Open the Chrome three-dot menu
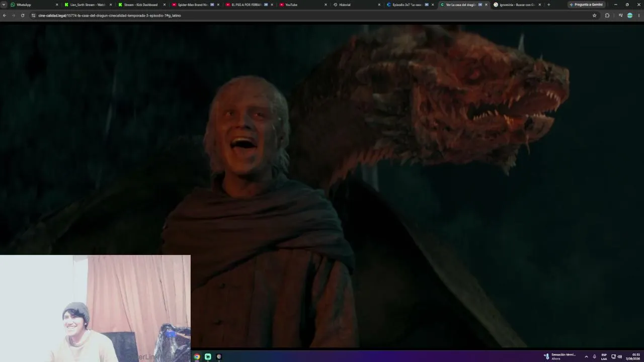Screen dimensions: 644x362 coord(638,16)
